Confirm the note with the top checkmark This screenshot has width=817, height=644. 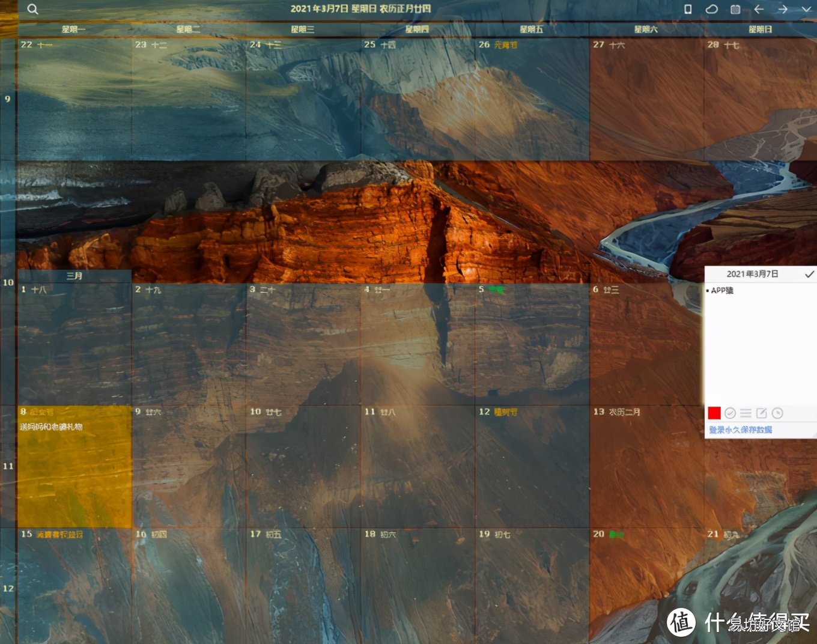point(809,274)
